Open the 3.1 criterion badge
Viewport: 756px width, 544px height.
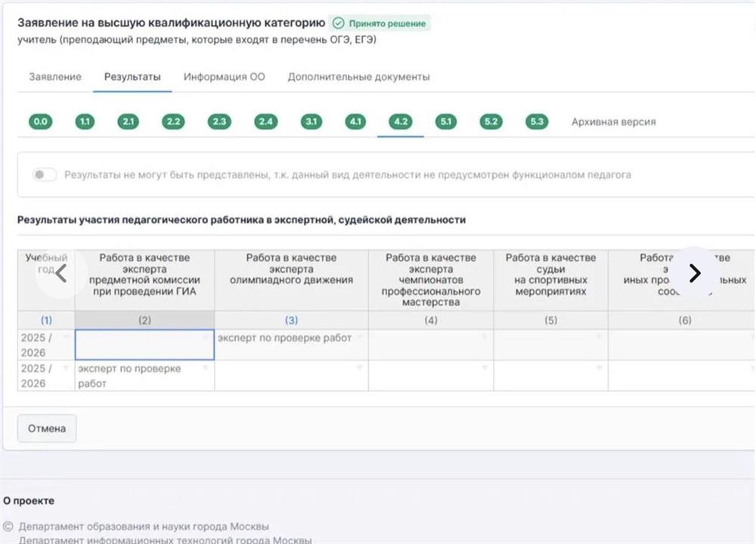coord(311,122)
